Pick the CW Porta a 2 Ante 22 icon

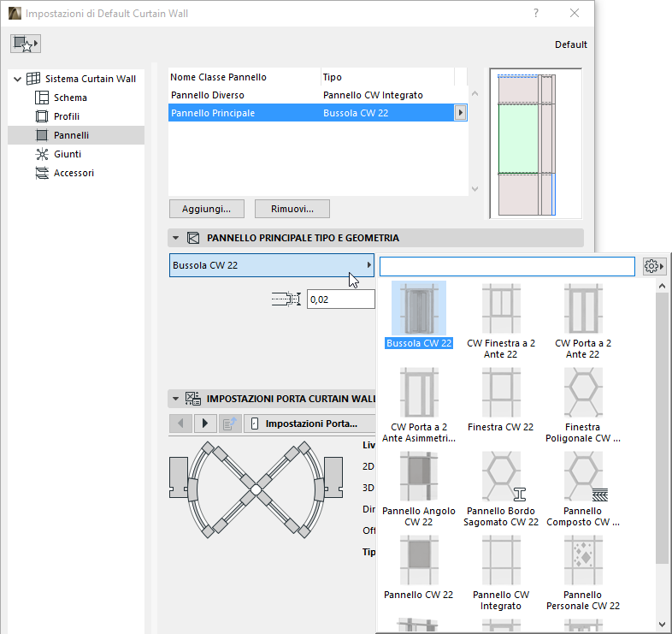[x=583, y=309]
